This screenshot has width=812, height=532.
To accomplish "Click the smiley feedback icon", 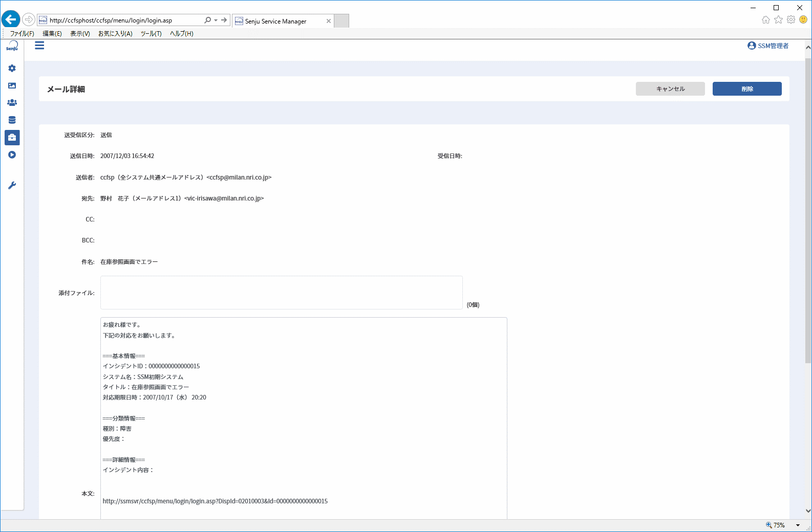I will [803, 19].
